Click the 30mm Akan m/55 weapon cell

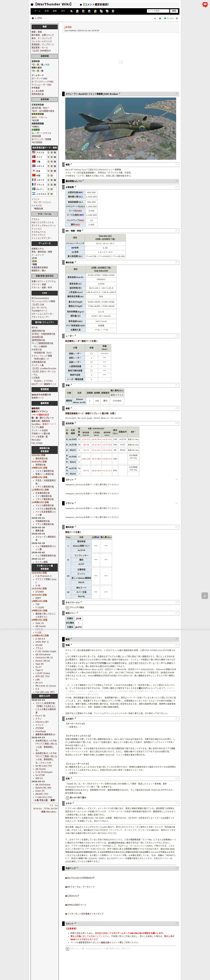(x=79, y=401)
